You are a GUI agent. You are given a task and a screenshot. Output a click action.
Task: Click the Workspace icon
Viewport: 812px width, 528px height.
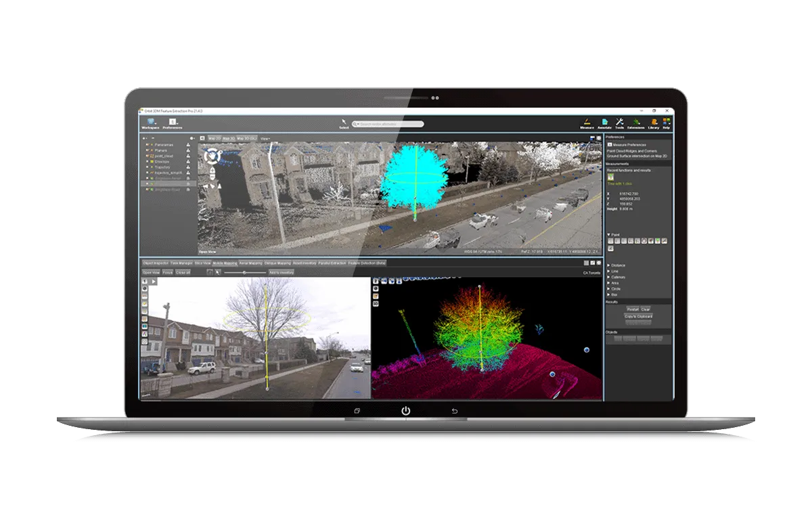coord(150,123)
